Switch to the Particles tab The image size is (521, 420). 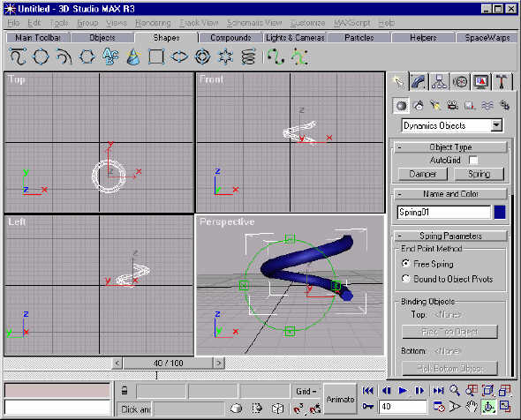[359, 38]
